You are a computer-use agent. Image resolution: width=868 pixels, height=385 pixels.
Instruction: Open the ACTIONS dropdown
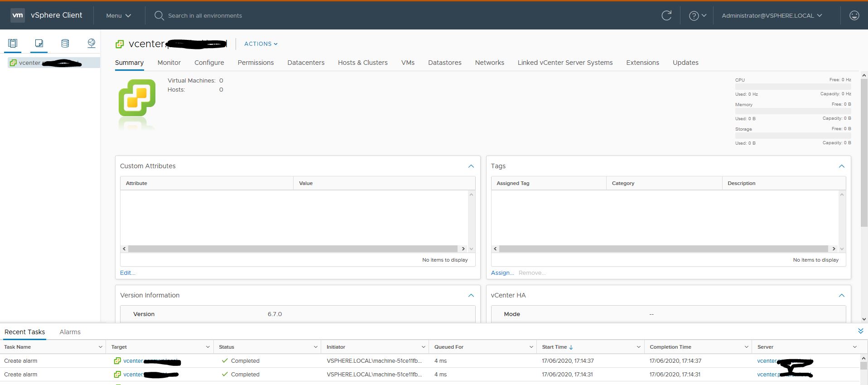pos(261,44)
